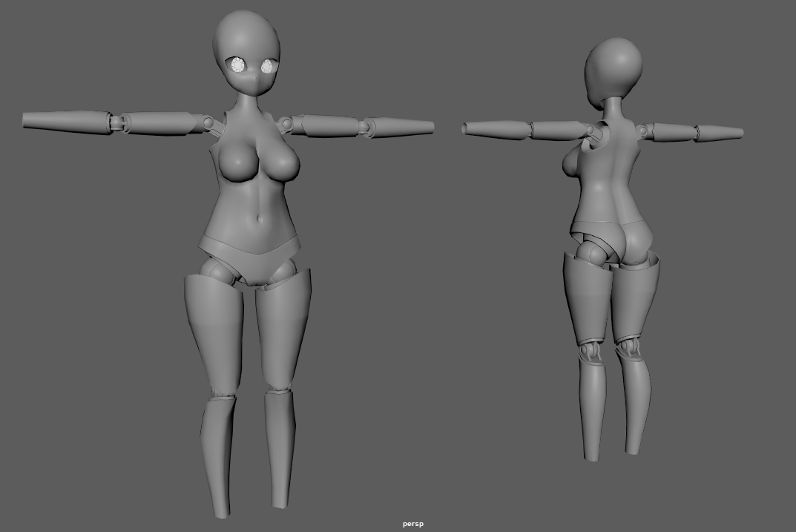
Task: Select the back-view model's lower leg on the right
Action: click(x=635, y=401)
